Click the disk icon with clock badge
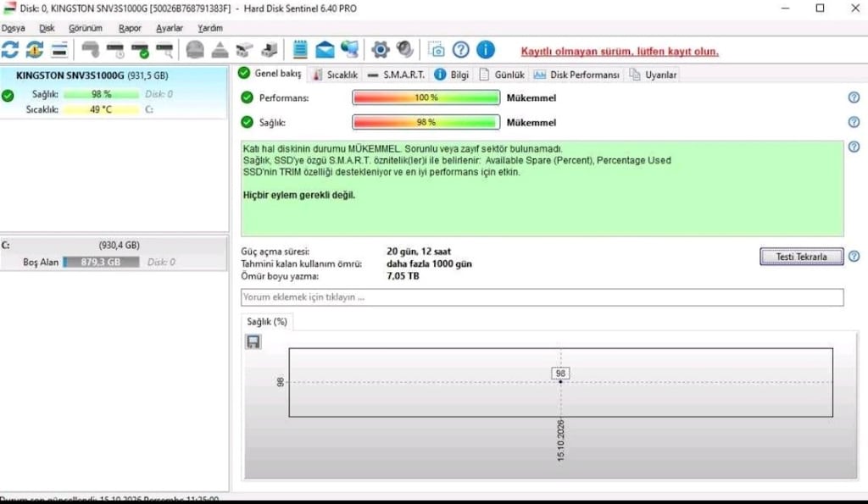This screenshot has height=504, width=868. [115, 50]
